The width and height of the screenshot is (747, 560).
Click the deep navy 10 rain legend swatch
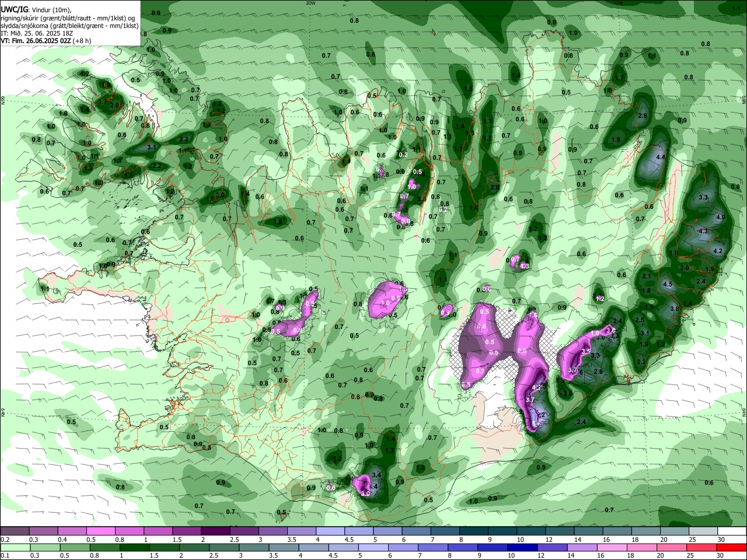(523, 547)
